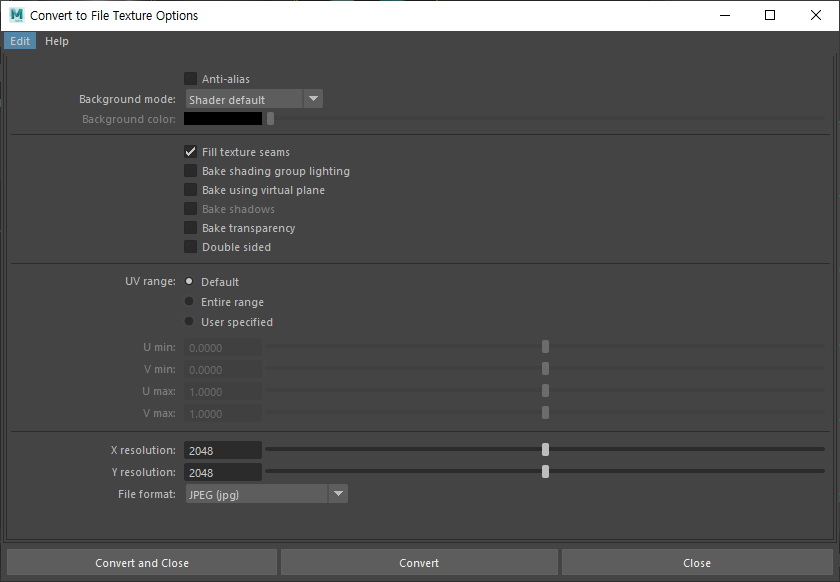This screenshot has height=582, width=840.
Task: Enable the Double sided checkbox
Action: 190,247
